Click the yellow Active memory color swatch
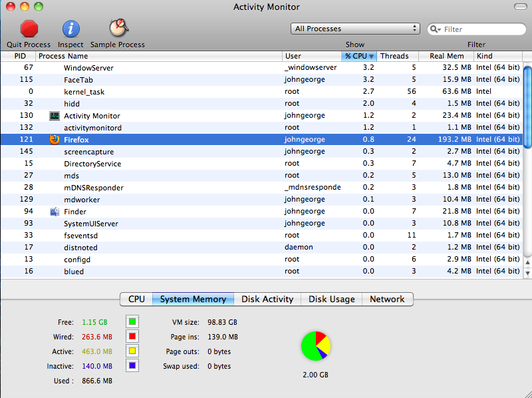Viewport: 532px width, 398px height. 132,351
